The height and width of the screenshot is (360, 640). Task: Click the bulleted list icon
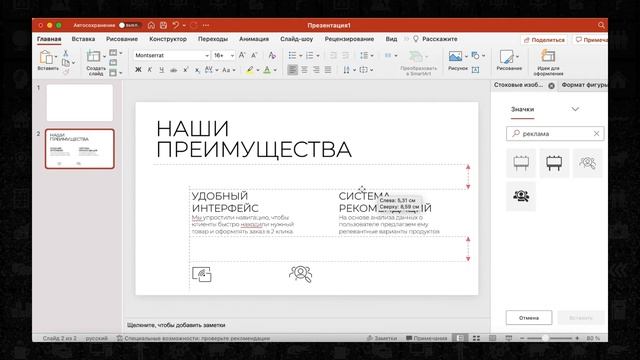click(292, 56)
